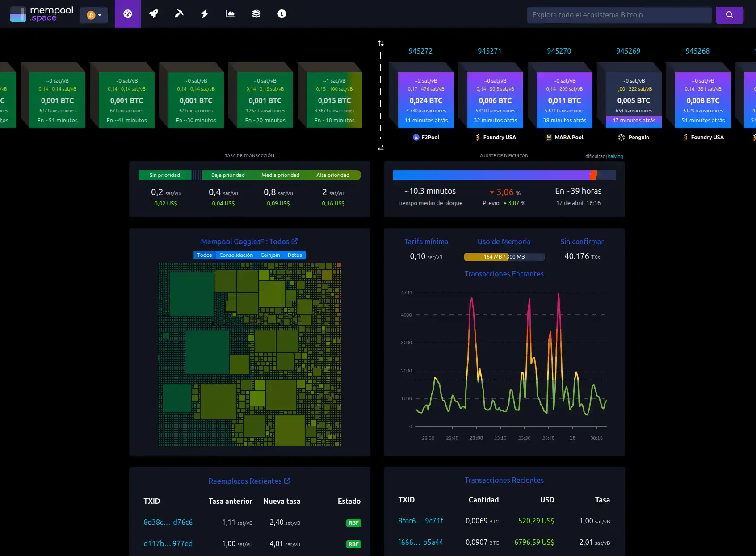Open the Transacciones Recientes link
Image resolution: width=756 pixels, height=556 pixels.
click(x=504, y=480)
